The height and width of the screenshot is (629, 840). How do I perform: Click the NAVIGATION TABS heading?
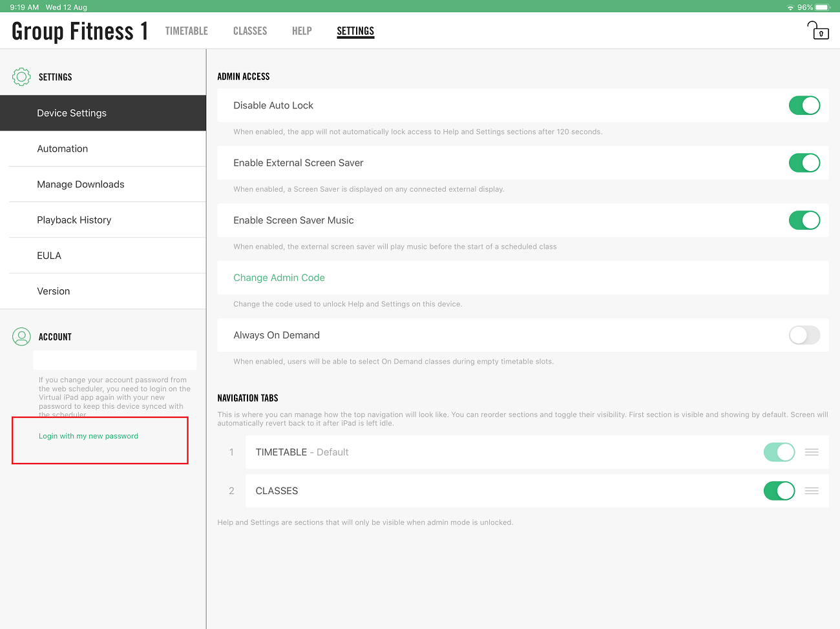247,398
